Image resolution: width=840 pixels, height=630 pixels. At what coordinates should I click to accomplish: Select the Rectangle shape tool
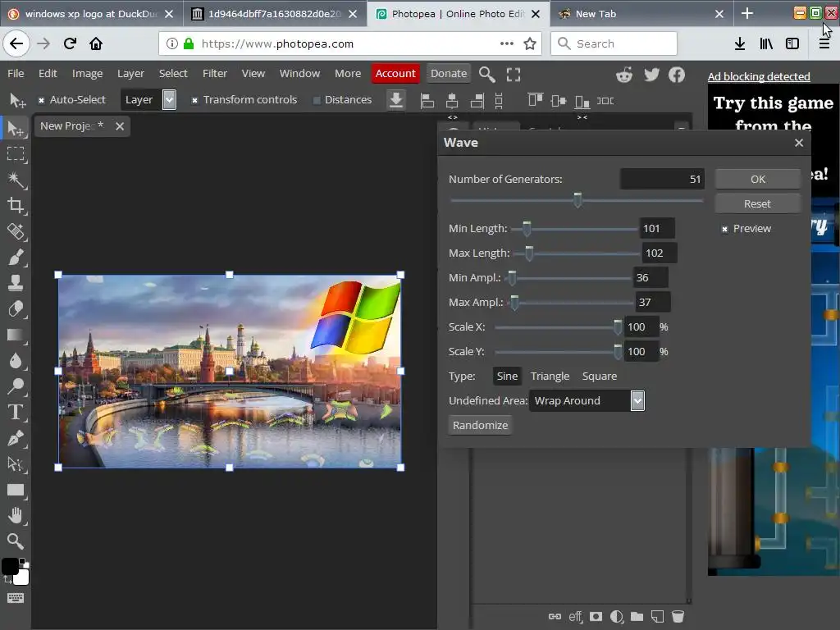16,490
